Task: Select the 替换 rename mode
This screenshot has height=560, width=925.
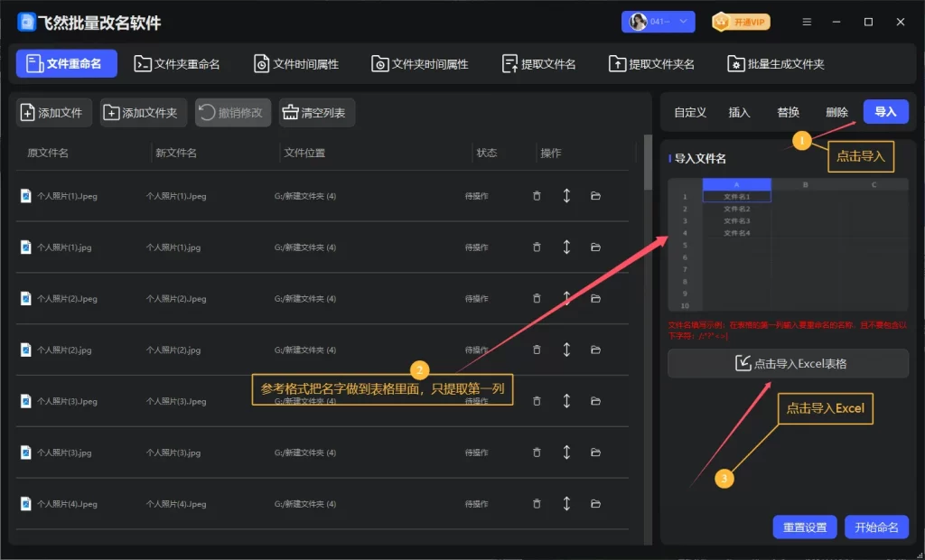Action: (788, 112)
